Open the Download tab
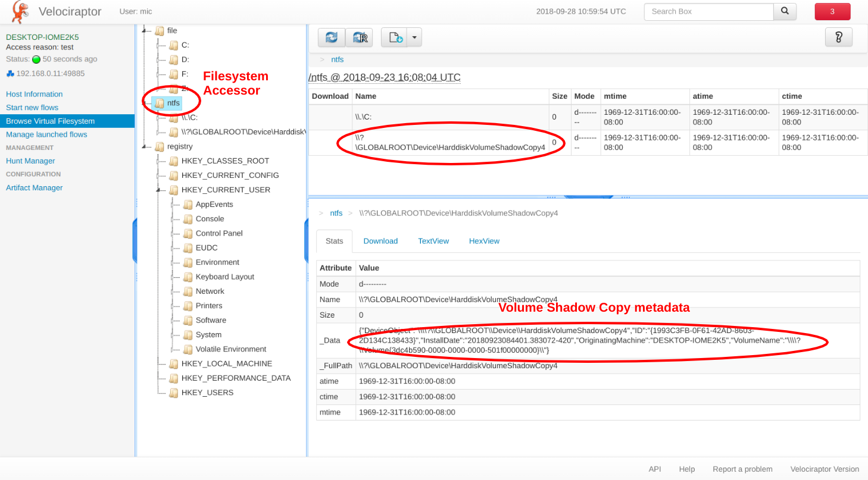 (x=380, y=241)
